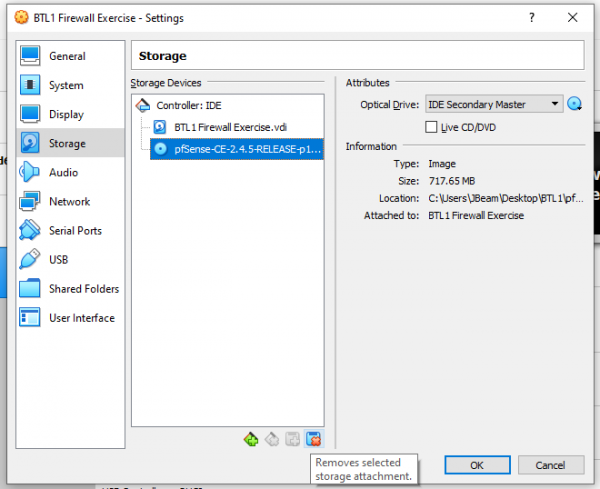Image resolution: width=600 pixels, height=489 pixels.
Task: Open the General settings category
Action: (x=70, y=56)
